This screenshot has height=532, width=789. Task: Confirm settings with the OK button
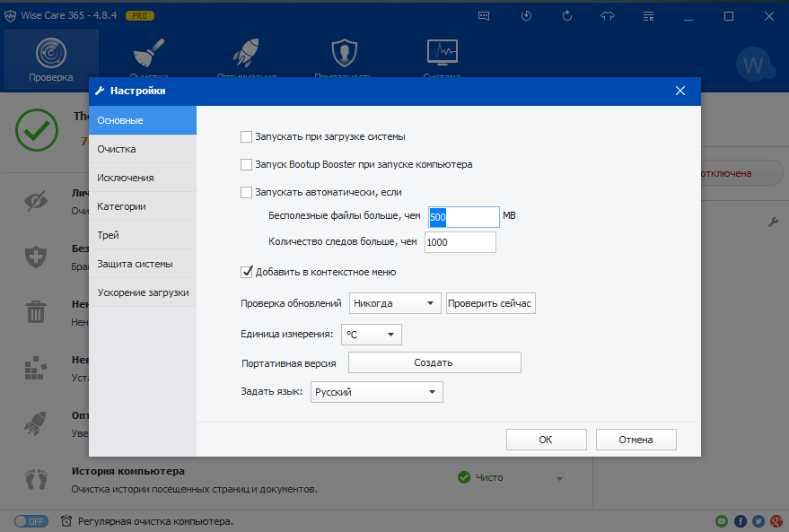[547, 440]
